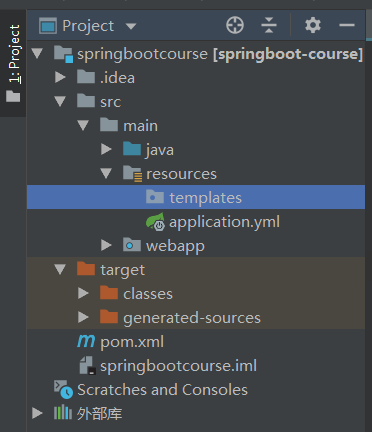Viewport: 372px width, 432px height.
Task: Expand the java folder arrow
Action: (106, 149)
